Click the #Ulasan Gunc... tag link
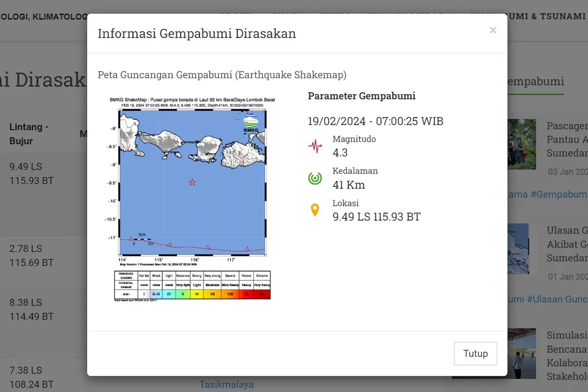The width and height of the screenshot is (588, 392). 558,299
